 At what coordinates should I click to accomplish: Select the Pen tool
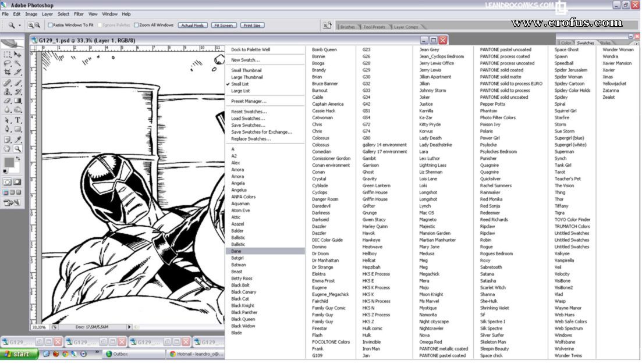(x=8, y=129)
